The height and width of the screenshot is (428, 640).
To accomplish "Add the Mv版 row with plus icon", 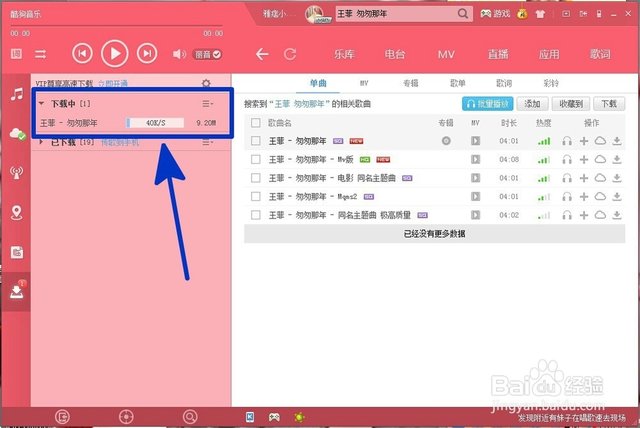I will [x=584, y=160].
